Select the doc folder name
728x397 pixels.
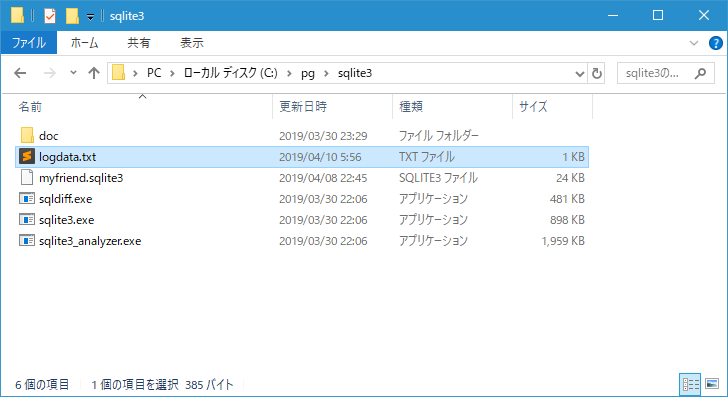[x=49, y=136]
